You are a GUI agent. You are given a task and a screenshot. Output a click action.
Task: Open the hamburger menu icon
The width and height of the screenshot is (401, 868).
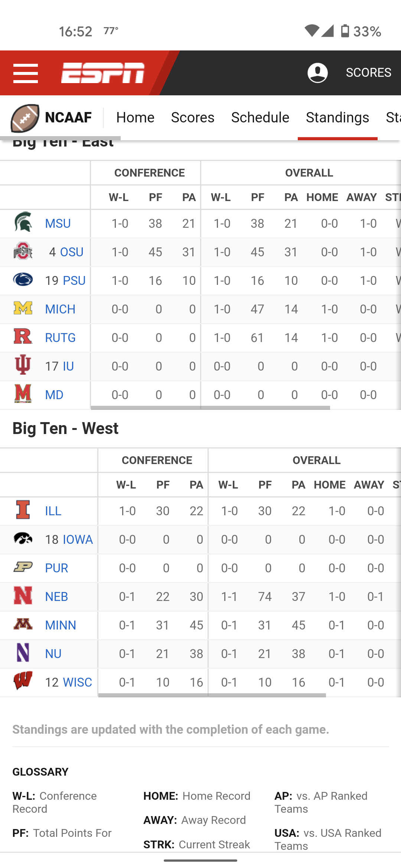point(25,73)
